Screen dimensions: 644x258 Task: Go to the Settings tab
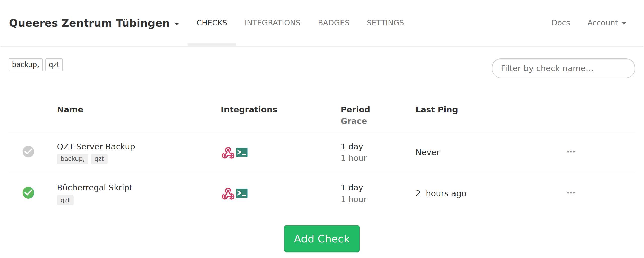(x=385, y=23)
